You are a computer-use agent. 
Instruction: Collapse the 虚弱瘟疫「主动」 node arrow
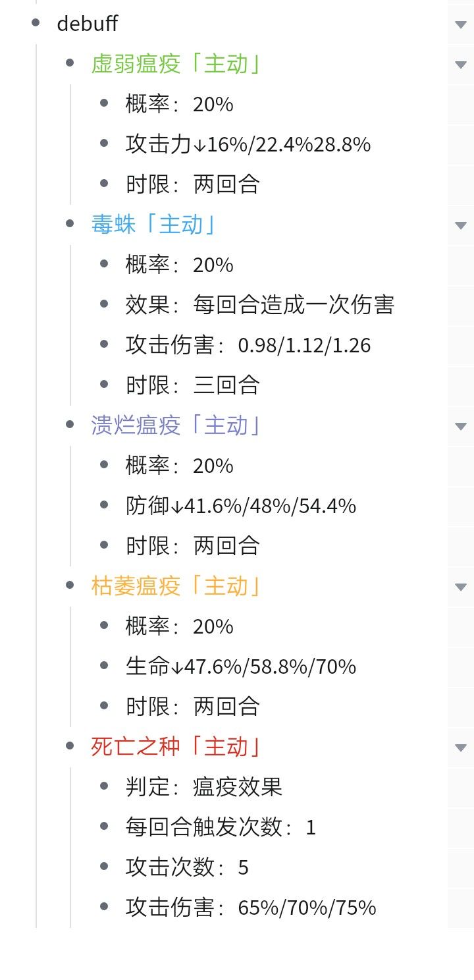click(460, 65)
